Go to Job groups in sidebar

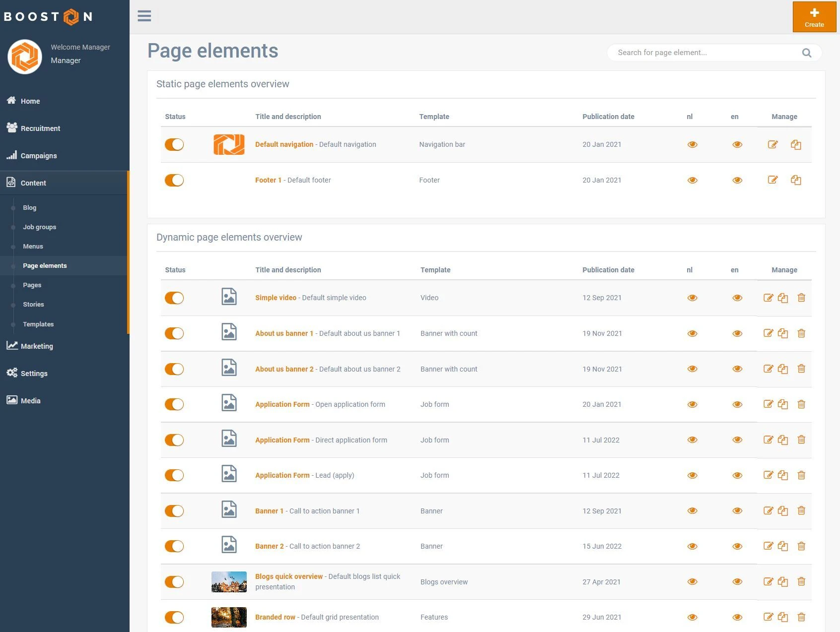(x=39, y=227)
